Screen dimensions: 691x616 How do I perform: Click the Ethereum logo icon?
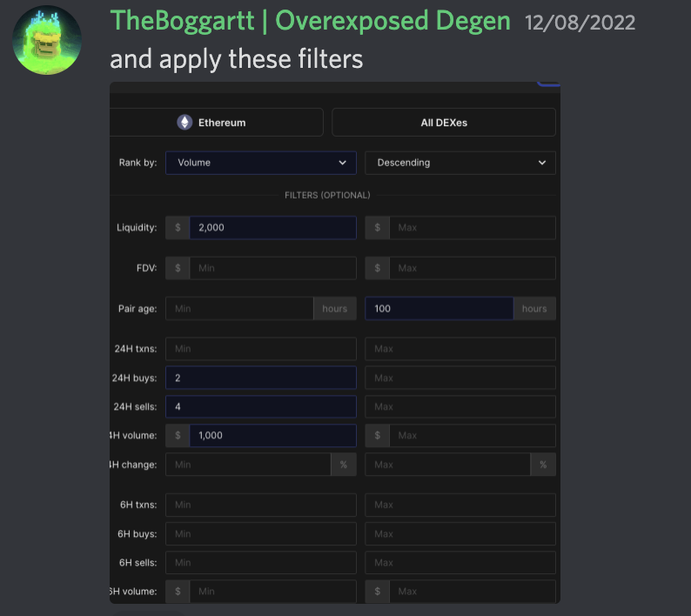pyautogui.click(x=184, y=123)
